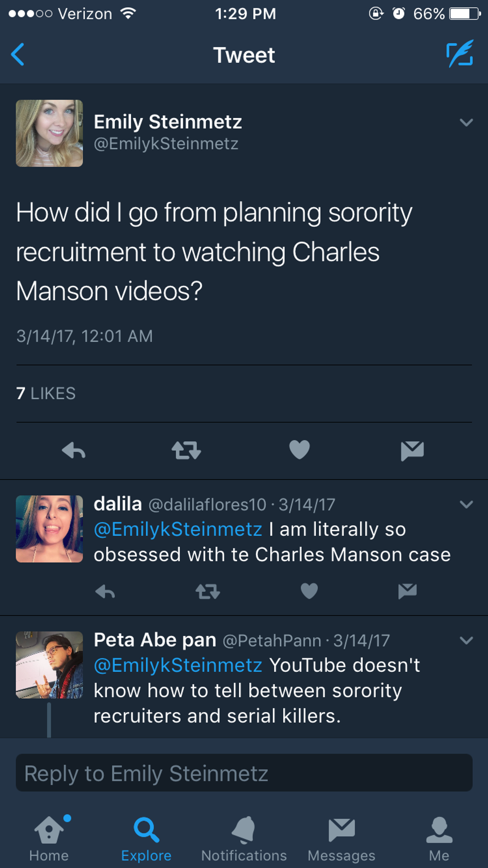Open the @EmilykSteinmetz mention in dalila's reply
Viewport: 488px width, 868px height.
178,529
